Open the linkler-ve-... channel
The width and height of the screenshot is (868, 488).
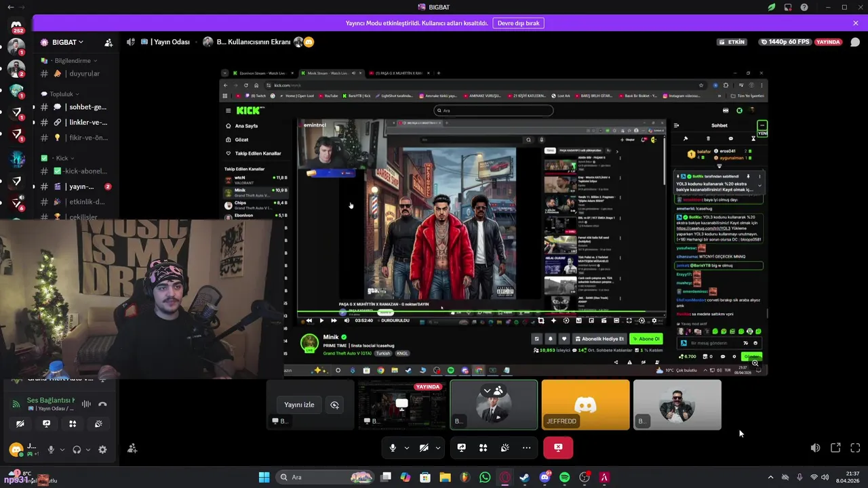tap(75, 123)
